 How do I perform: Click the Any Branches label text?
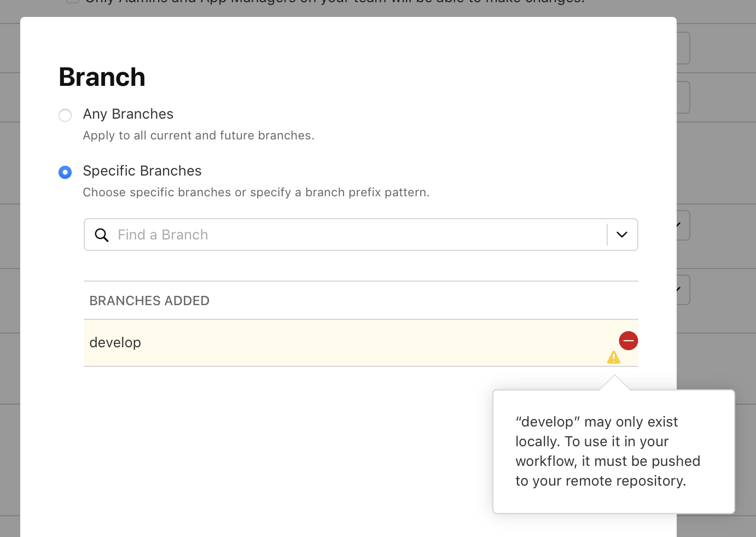coord(128,114)
